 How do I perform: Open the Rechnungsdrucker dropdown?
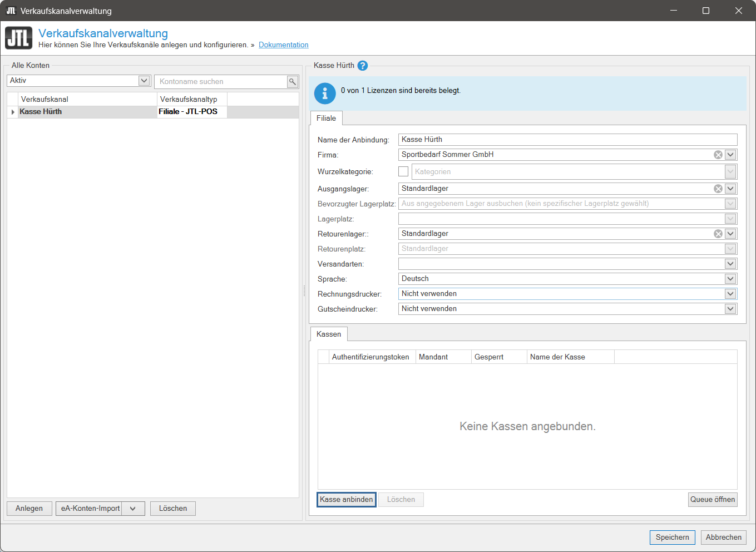(730, 294)
